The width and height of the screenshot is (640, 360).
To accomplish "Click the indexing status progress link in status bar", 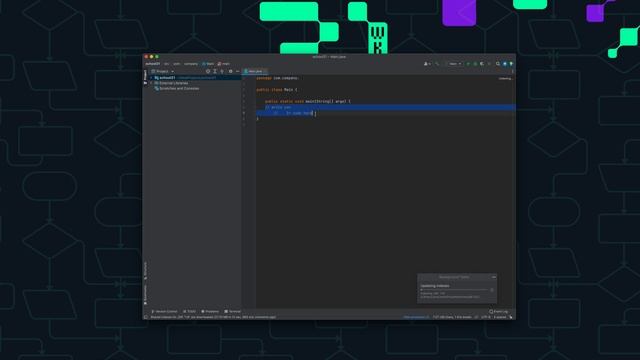I will (416, 317).
